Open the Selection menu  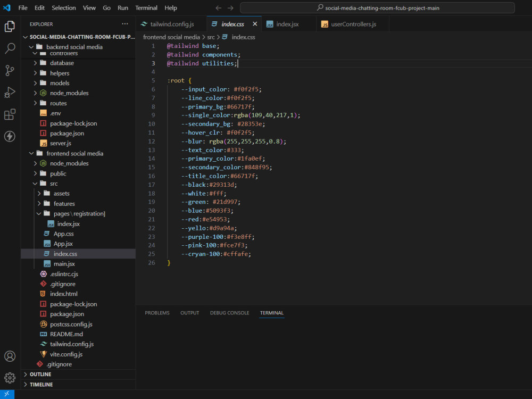[63, 8]
